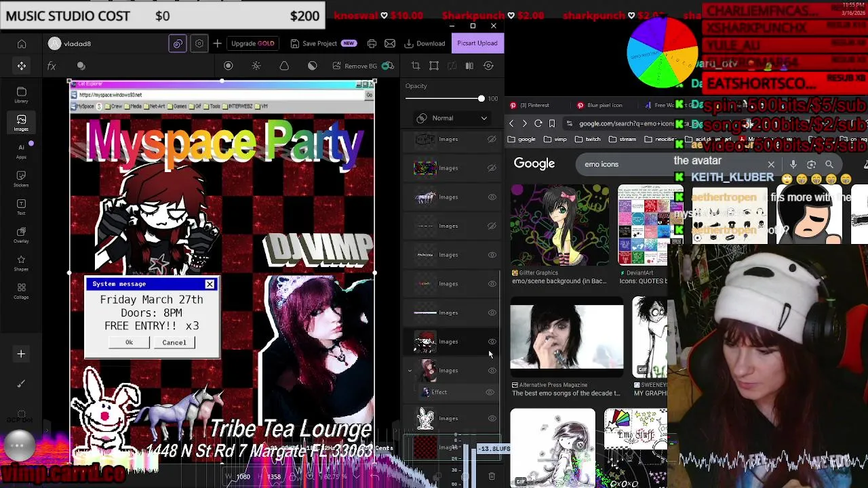Click the vladad8 profile avatar
The image size is (868, 488).
click(x=55, y=43)
